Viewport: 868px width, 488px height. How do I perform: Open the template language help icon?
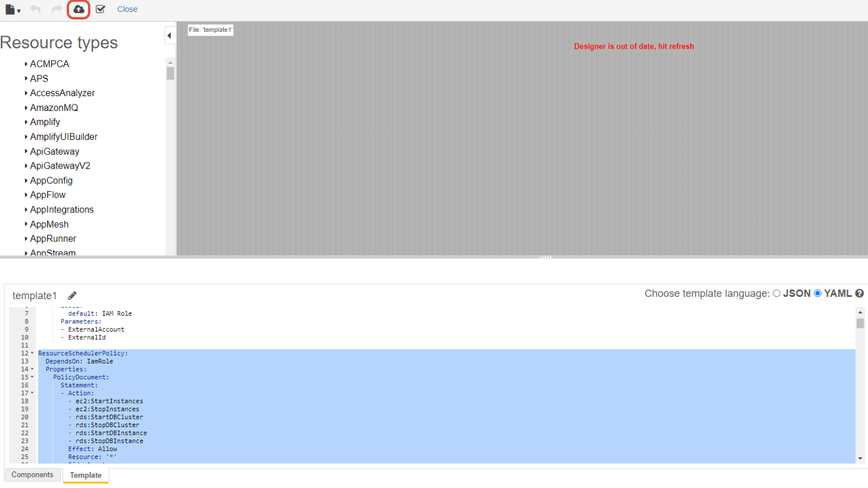click(x=860, y=293)
